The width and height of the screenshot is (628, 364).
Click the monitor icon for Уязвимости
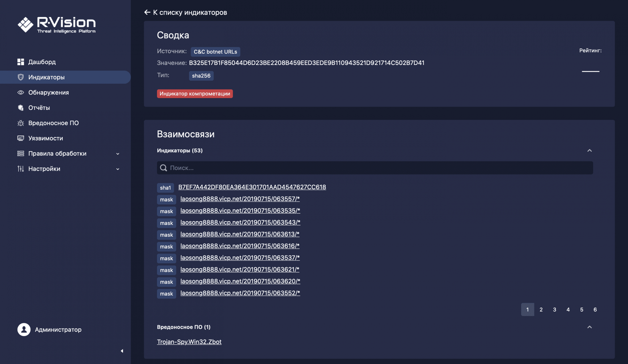[21, 138]
